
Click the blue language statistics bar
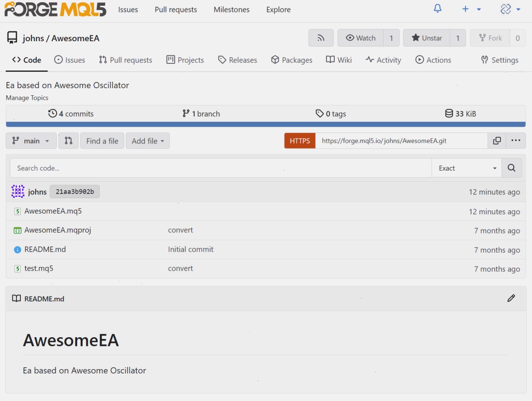coord(266,125)
